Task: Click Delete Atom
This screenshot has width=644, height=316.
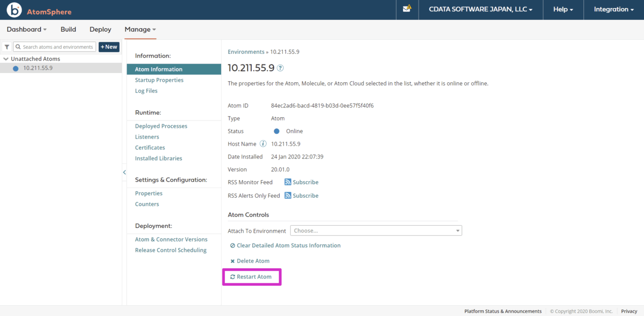Action: coord(250,261)
